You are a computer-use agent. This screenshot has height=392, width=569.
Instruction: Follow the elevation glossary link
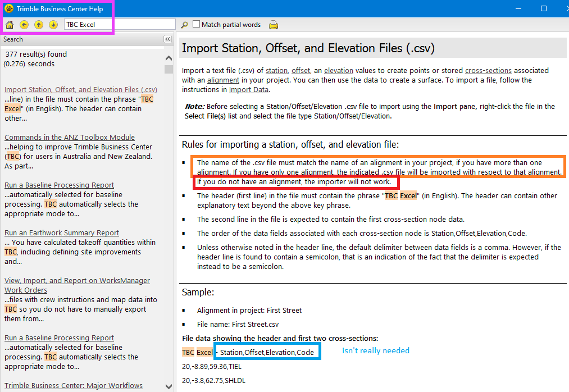click(339, 70)
